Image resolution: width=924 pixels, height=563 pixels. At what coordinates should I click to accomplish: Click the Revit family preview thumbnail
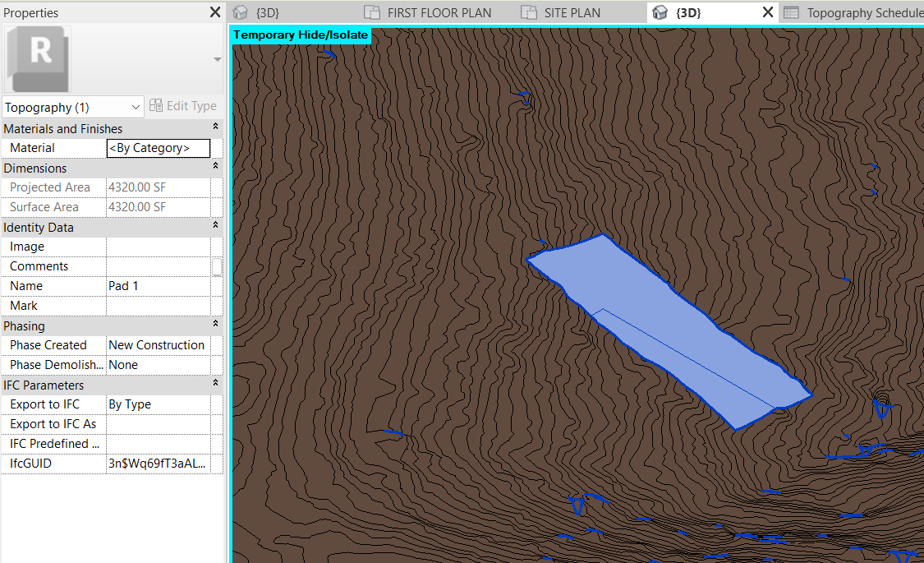click(x=36, y=58)
